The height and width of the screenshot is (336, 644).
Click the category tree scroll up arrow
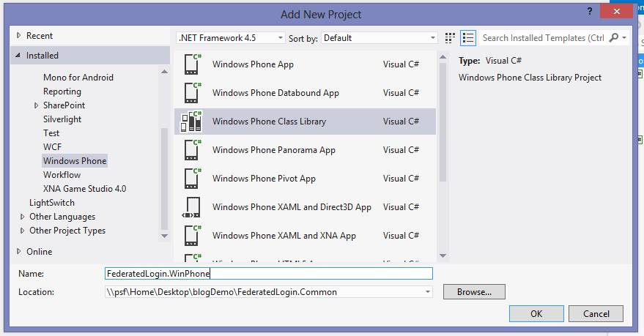pyautogui.click(x=164, y=72)
